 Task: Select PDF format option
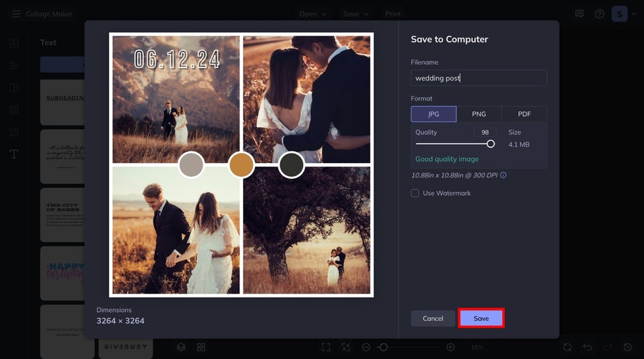click(x=524, y=114)
